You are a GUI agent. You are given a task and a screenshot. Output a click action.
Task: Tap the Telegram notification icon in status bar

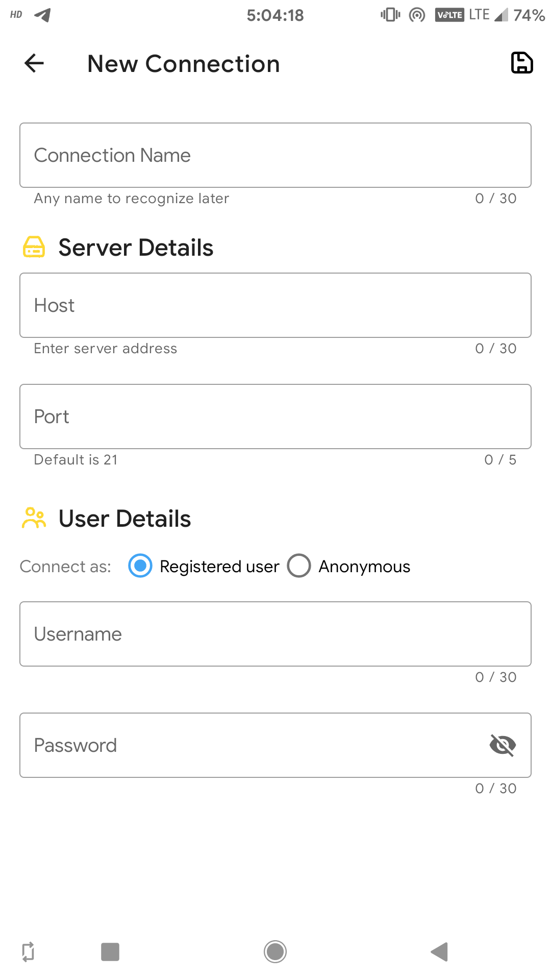[x=43, y=15]
